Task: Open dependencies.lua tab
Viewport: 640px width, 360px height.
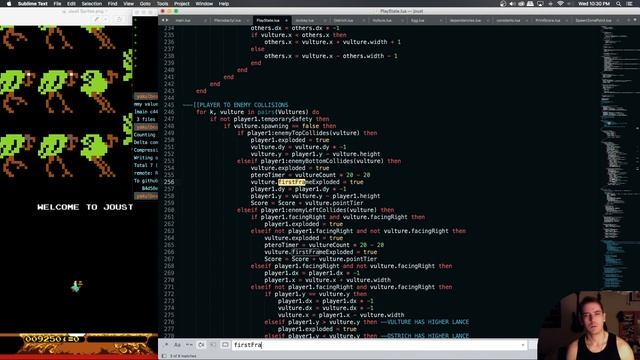Action: point(465,20)
